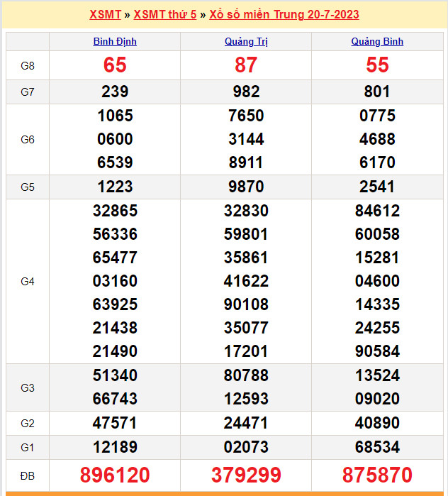Image resolution: width=448 pixels, height=496 pixels.
Task: Select the ĐB prize row label
Action: coord(28,475)
